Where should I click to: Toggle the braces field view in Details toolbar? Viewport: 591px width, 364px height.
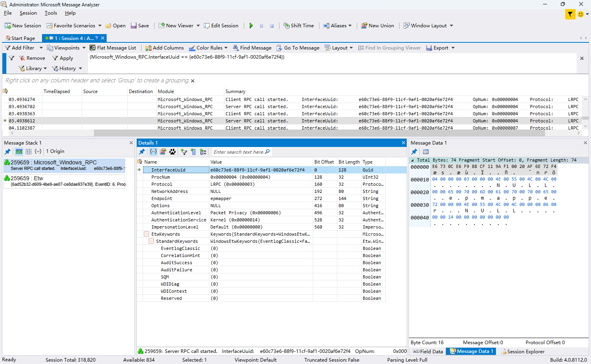pos(153,152)
